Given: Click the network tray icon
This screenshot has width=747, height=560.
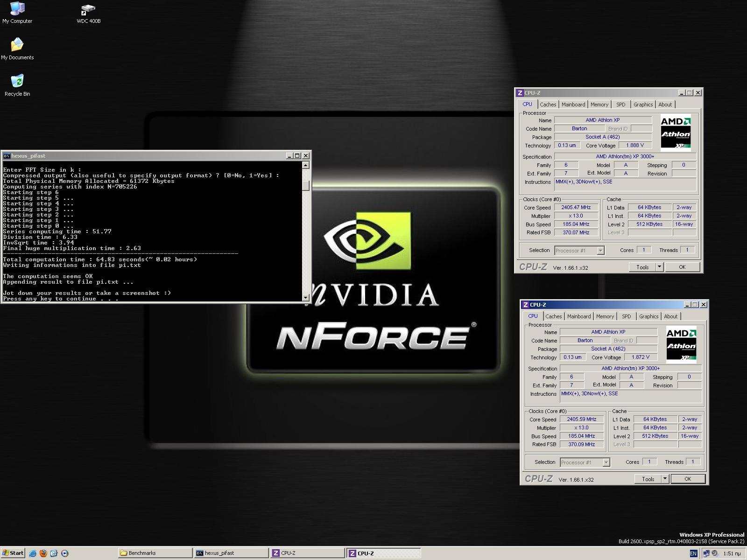Looking at the screenshot, I should (x=706, y=553).
